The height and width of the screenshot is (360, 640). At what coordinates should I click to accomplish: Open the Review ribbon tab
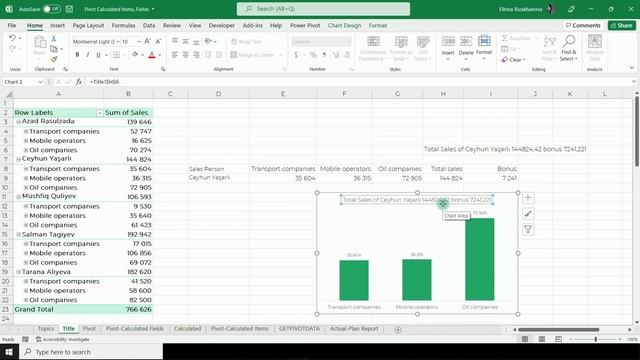(171, 25)
